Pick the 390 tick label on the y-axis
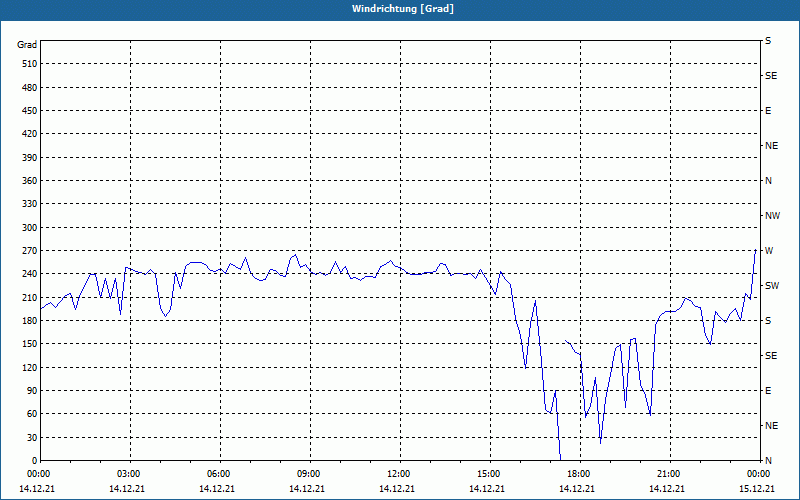800x500 pixels. click(x=29, y=158)
